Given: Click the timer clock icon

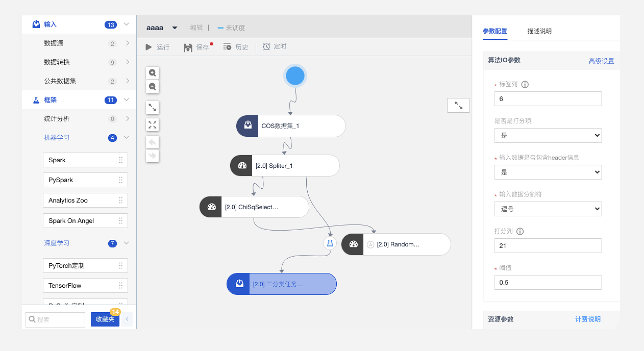Looking at the screenshot, I should click(266, 47).
